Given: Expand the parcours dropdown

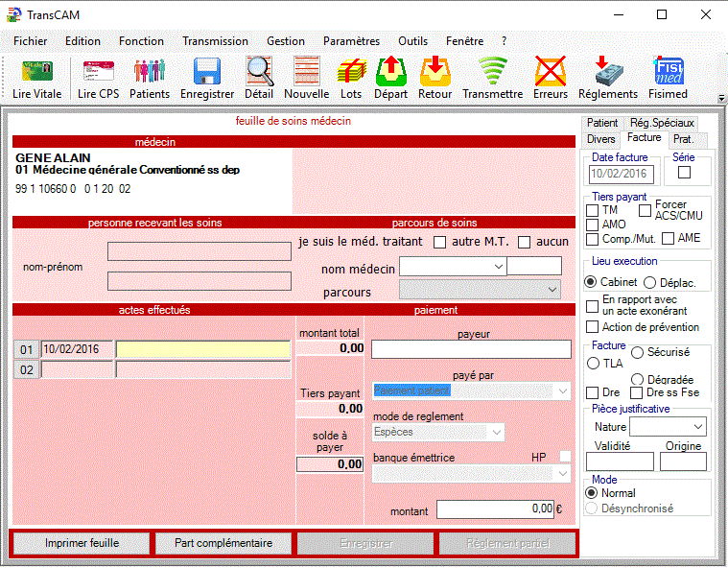Looking at the screenshot, I should (x=552, y=290).
